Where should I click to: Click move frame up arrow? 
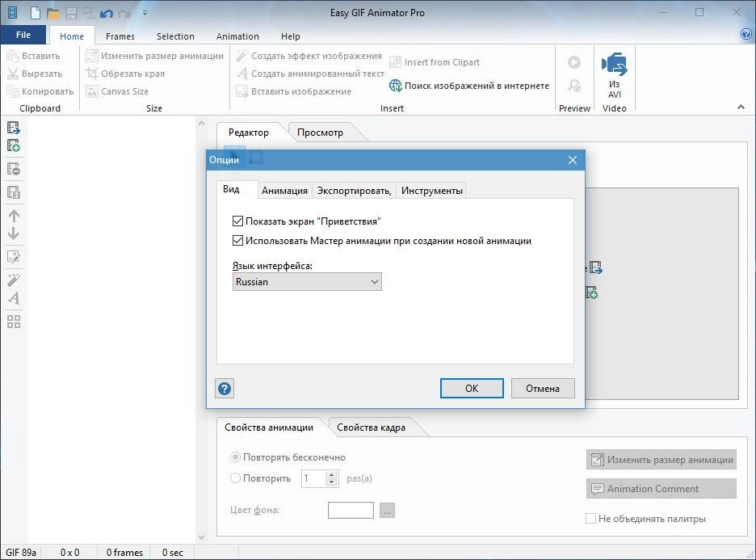[x=14, y=216]
